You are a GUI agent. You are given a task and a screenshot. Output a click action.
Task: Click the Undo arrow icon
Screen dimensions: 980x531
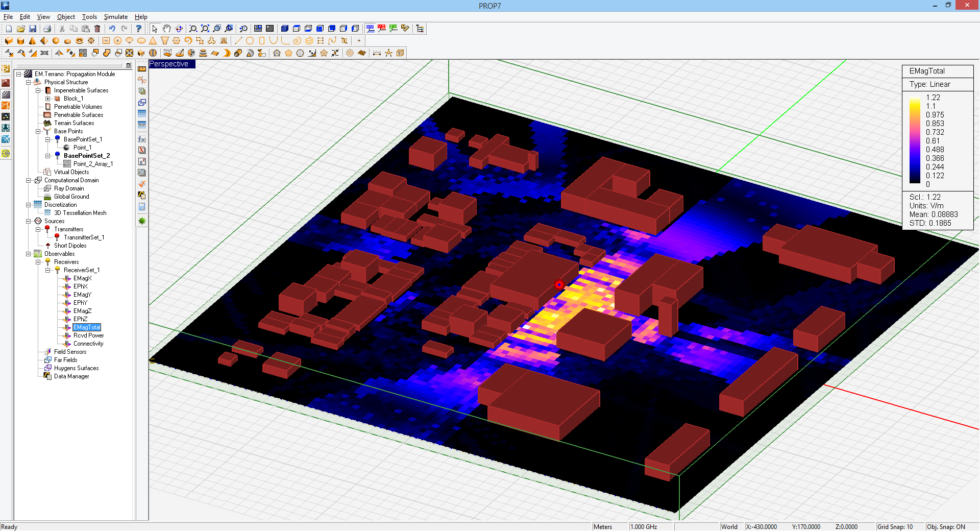pyautogui.click(x=112, y=29)
